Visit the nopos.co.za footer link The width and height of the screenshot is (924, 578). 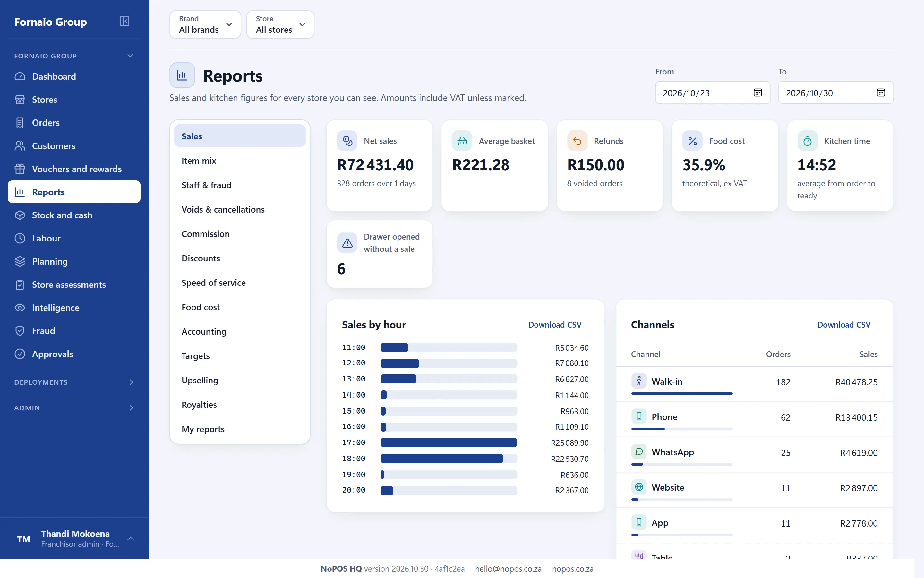pyautogui.click(x=572, y=568)
